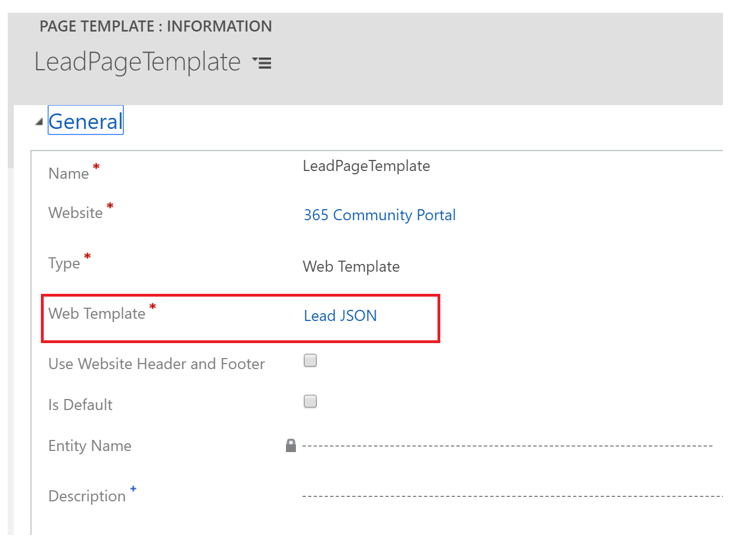The image size is (734, 560).
Task: Click the Website field label
Action: click(x=76, y=213)
